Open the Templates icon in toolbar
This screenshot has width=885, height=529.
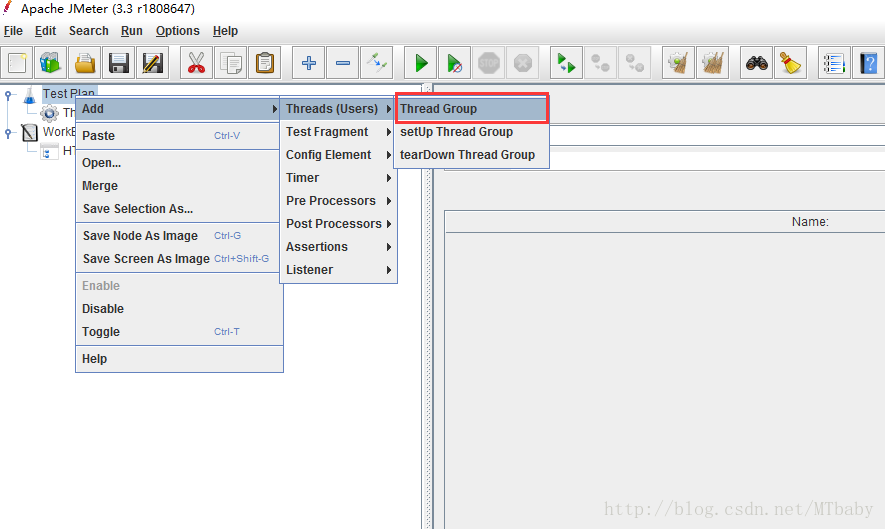point(51,63)
